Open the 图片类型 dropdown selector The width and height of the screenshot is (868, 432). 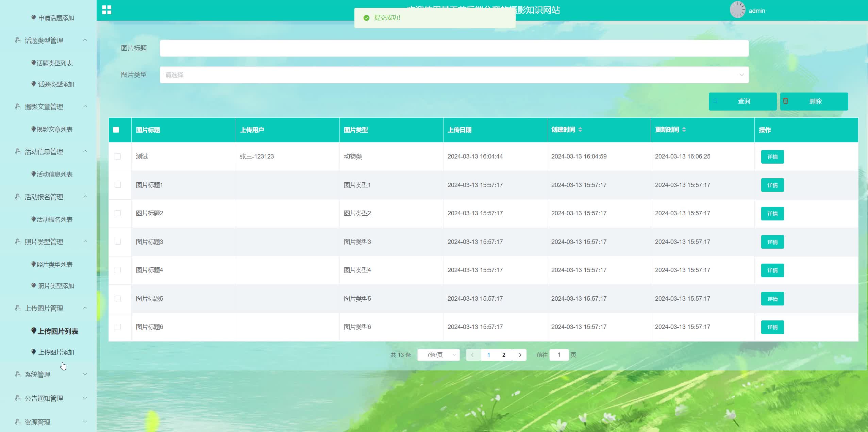(454, 75)
